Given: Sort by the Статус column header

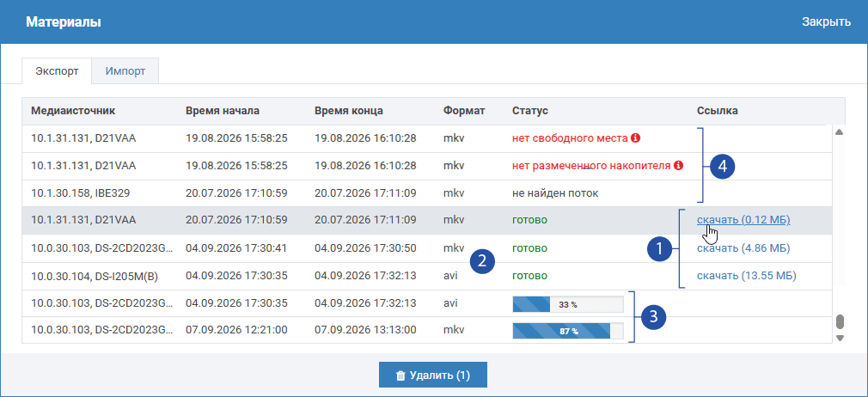Looking at the screenshot, I should tap(529, 111).
